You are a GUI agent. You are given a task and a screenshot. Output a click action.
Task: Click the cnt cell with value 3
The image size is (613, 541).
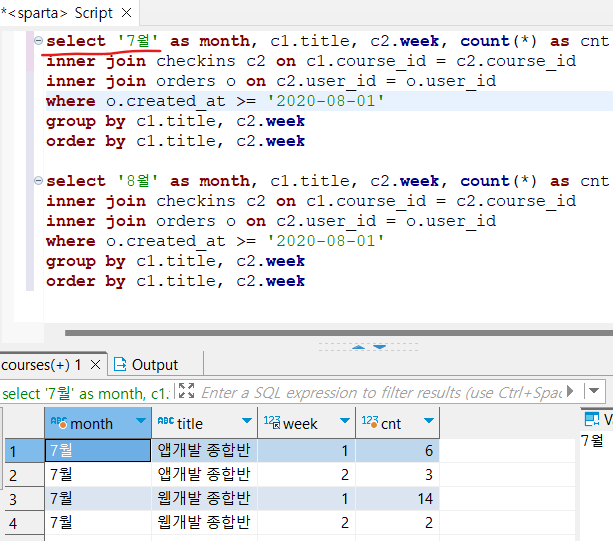tap(398, 475)
